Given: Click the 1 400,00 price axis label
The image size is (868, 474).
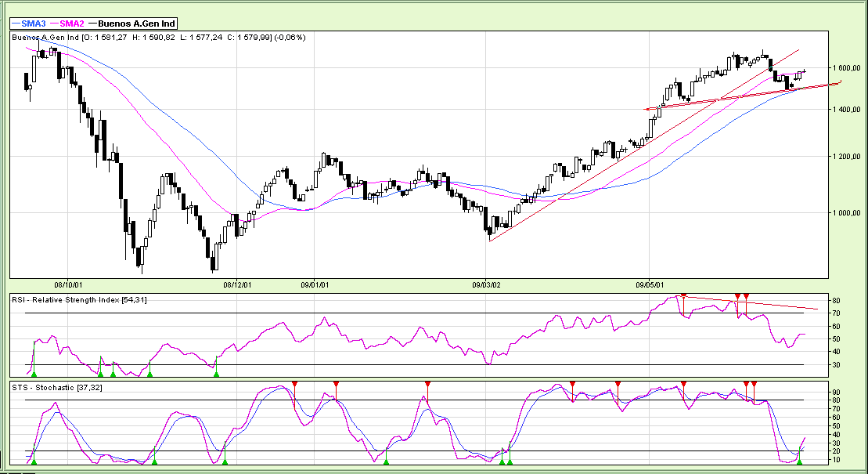Looking at the screenshot, I should click(x=846, y=110).
